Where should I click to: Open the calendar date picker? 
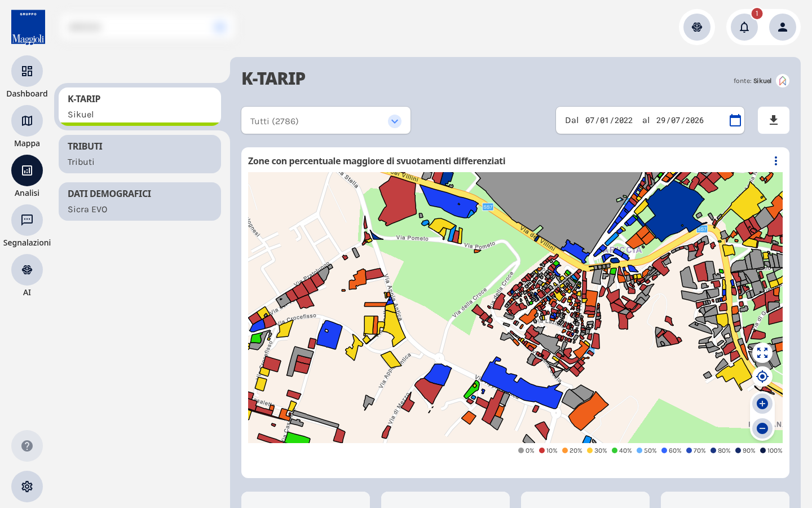pyautogui.click(x=735, y=120)
